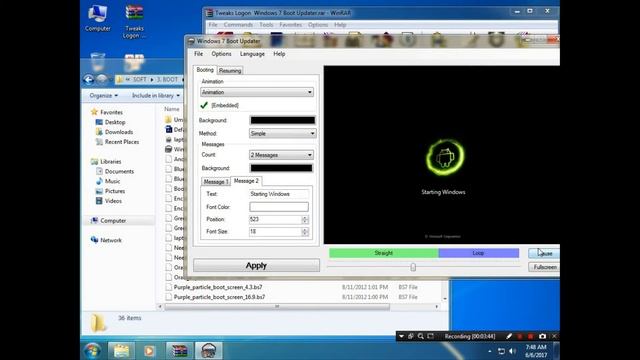This screenshot has height=360, width=640.
Task: Select Desktop under Favorites
Action: point(110,122)
